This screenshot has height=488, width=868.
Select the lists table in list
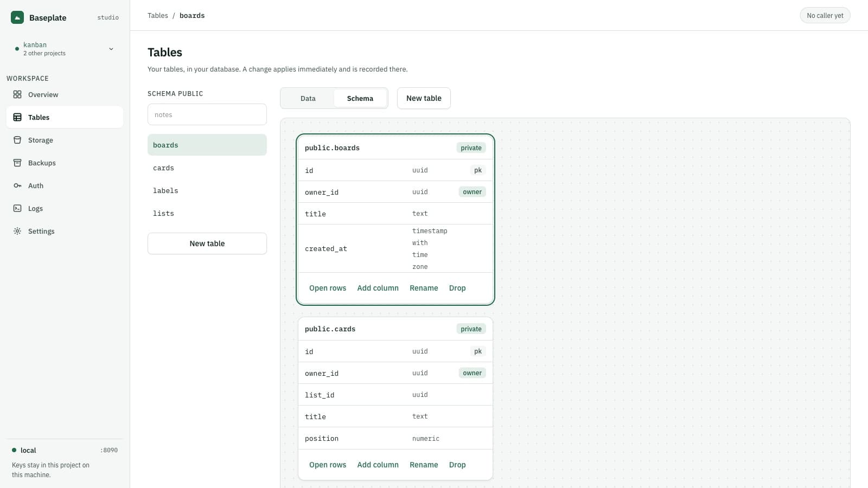coord(207,213)
